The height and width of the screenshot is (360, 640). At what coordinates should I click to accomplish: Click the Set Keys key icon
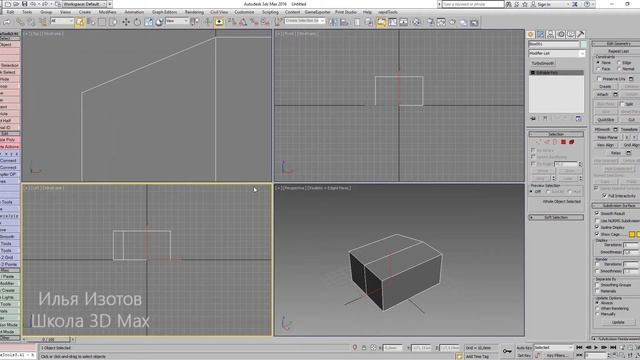pos(507,351)
